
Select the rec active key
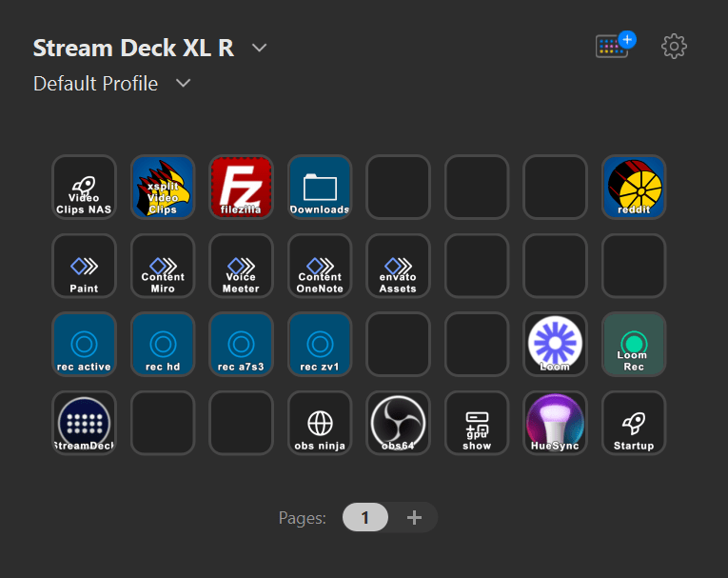[x=84, y=345]
